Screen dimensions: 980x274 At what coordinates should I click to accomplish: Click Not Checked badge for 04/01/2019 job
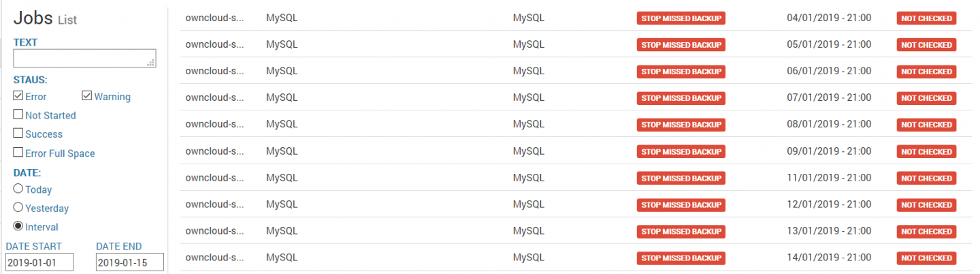(x=926, y=18)
